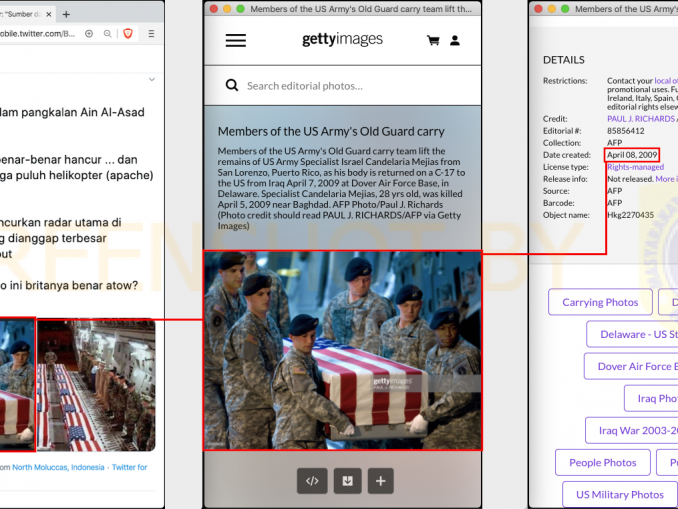Screen dimensions: 678x509
Task: Open the Twitter for source link
Action: point(129,467)
